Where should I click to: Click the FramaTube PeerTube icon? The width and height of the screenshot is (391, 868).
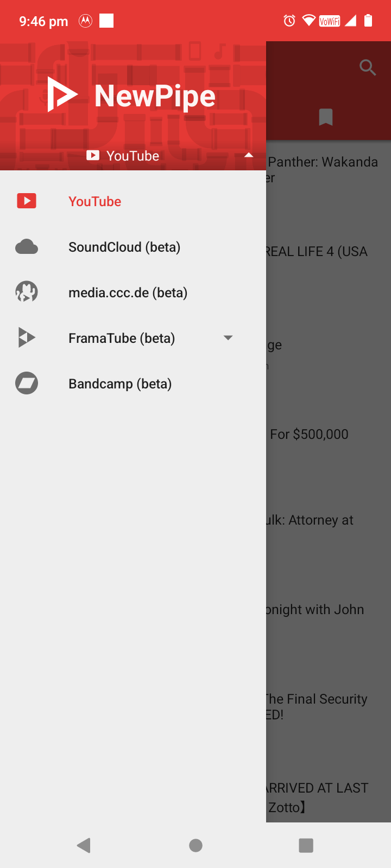coord(26,337)
